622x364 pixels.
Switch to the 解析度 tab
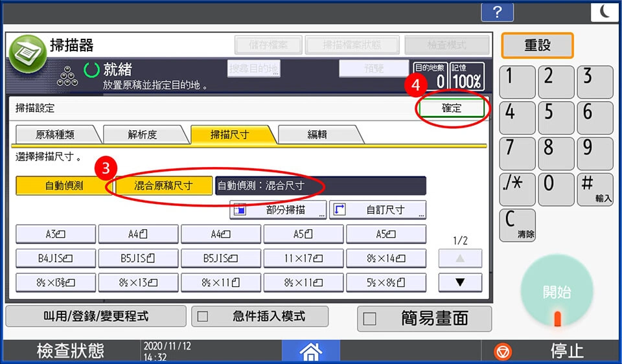143,135
